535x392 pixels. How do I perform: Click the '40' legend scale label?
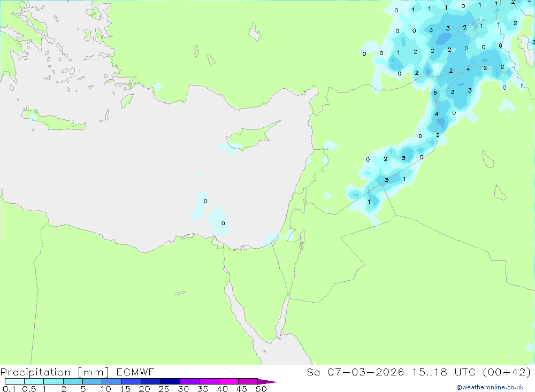pos(222,389)
